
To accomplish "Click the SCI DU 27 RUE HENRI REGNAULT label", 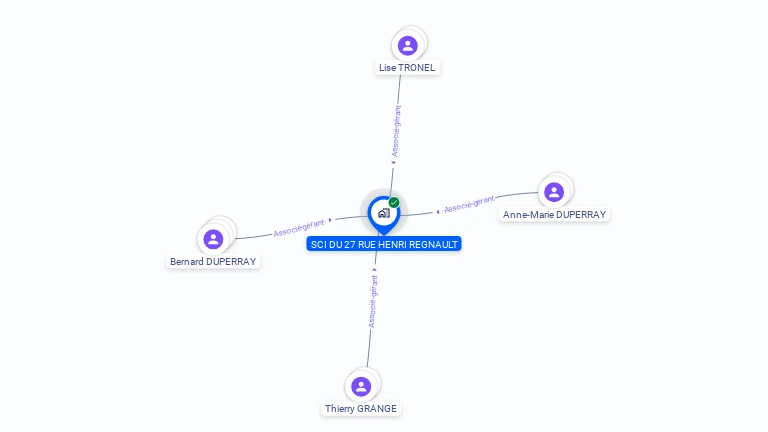I will [384, 244].
